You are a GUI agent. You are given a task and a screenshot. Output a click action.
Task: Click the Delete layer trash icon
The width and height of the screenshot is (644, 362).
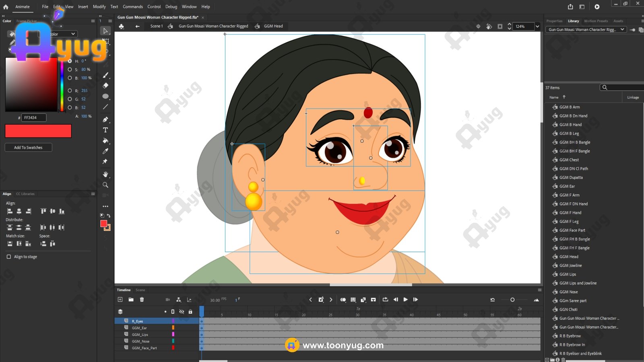(142, 300)
